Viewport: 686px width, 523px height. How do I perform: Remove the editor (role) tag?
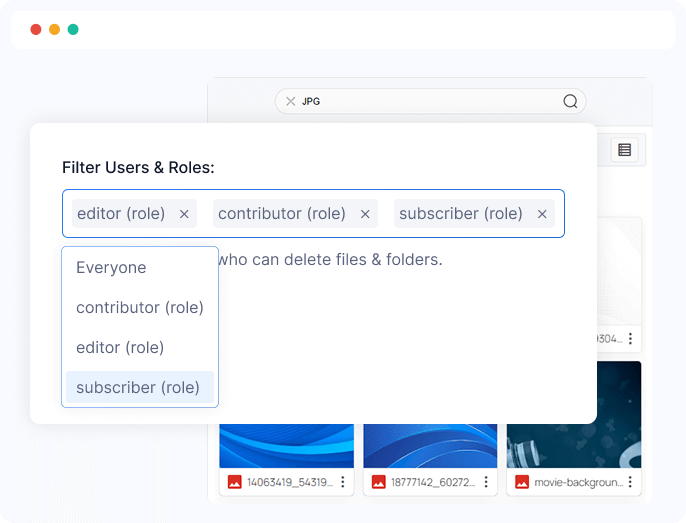[184, 214]
